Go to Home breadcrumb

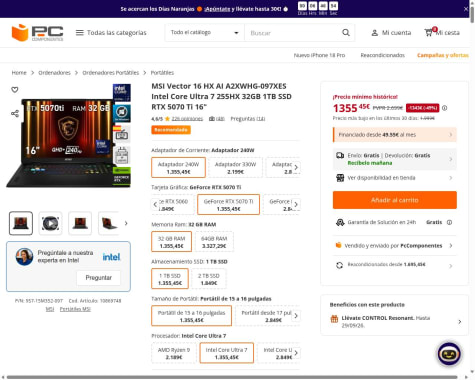pyautogui.click(x=19, y=73)
